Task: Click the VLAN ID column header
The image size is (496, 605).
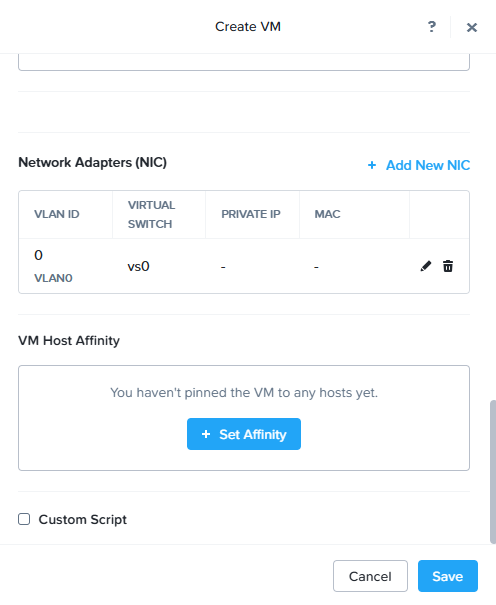Action: (x=57, y=214)
